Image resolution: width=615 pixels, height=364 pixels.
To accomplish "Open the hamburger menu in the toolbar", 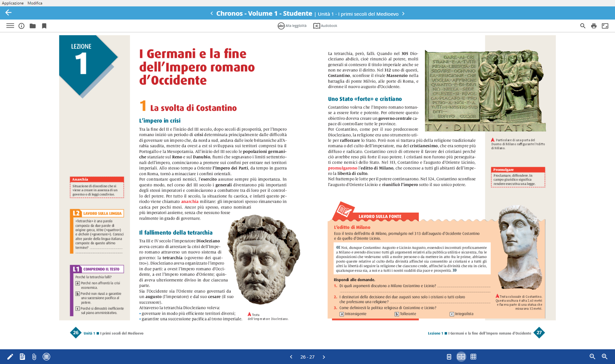I will [10, 26].
